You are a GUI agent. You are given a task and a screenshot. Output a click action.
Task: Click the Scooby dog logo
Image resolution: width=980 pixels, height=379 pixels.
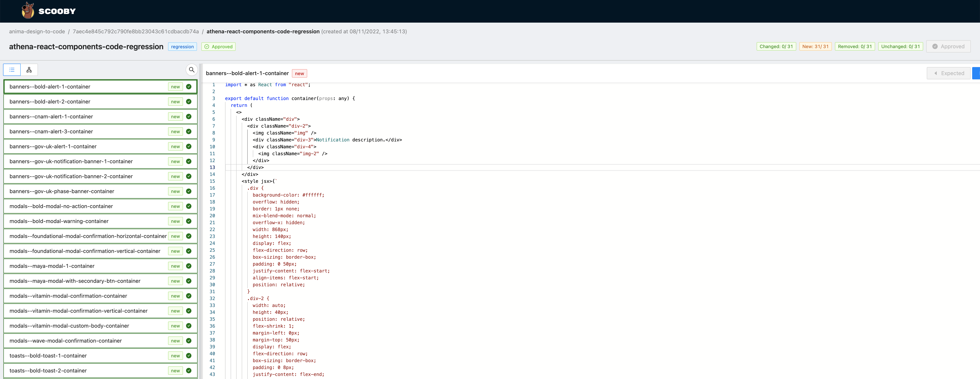point(28,11)
